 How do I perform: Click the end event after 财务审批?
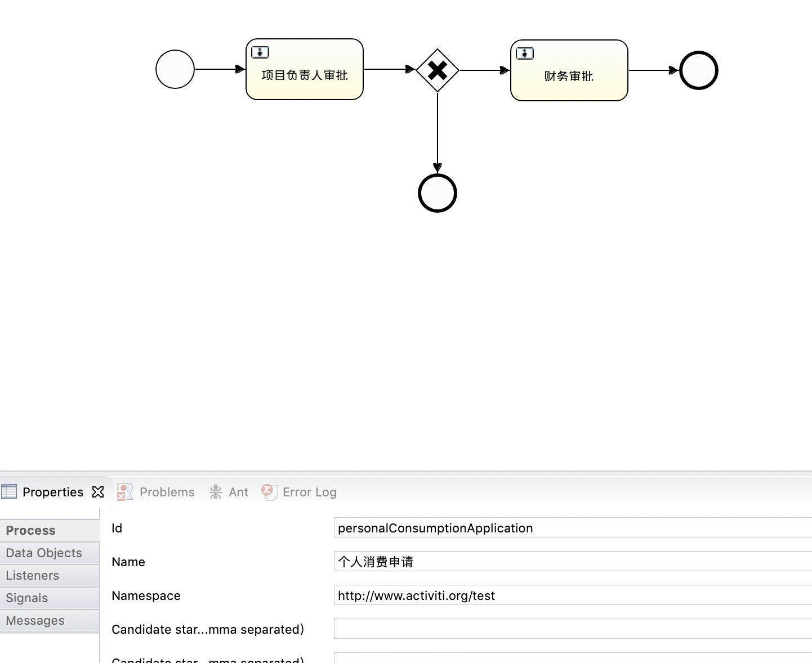(699, 70)
